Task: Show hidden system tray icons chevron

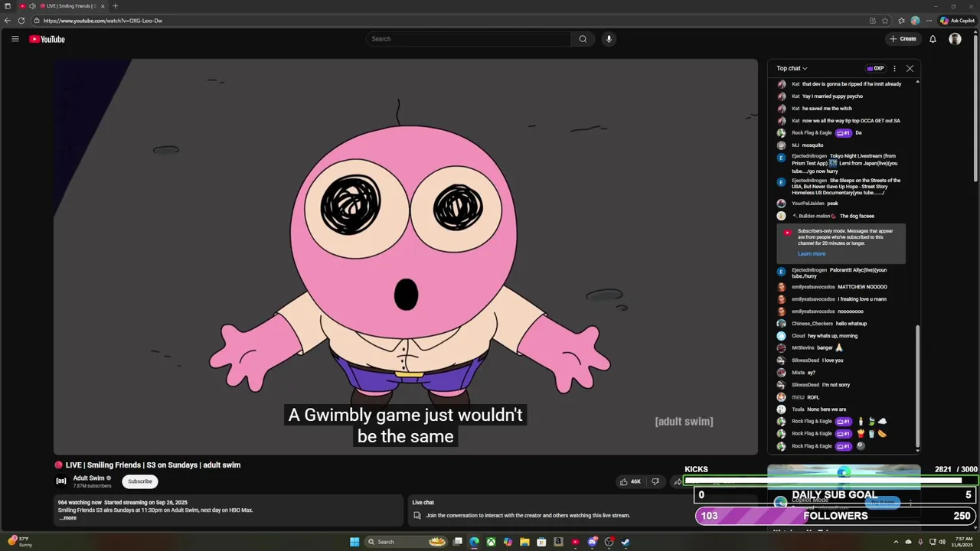Action: tap(896, 542)
